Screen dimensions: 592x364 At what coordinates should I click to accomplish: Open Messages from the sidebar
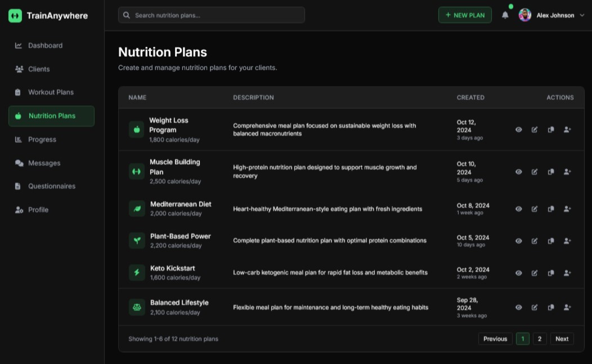coord(44,163)
